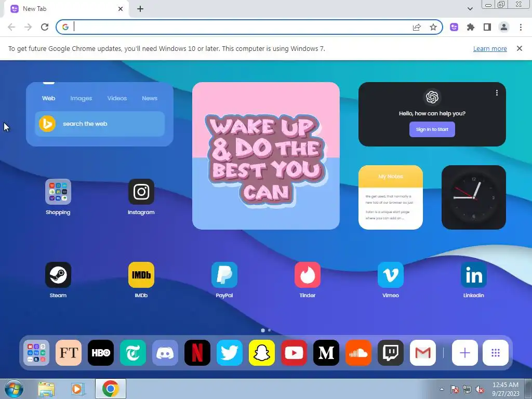Image resolution: width=532 pixels, height=399 pixels.
Task: Open Discord from the dock
Action: pos(165,353)
